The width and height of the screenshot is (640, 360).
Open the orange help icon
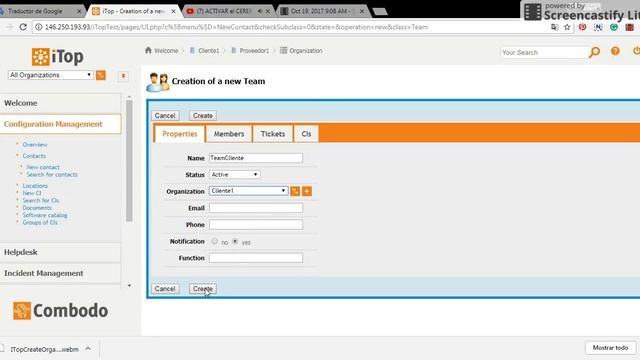point(615,51)
